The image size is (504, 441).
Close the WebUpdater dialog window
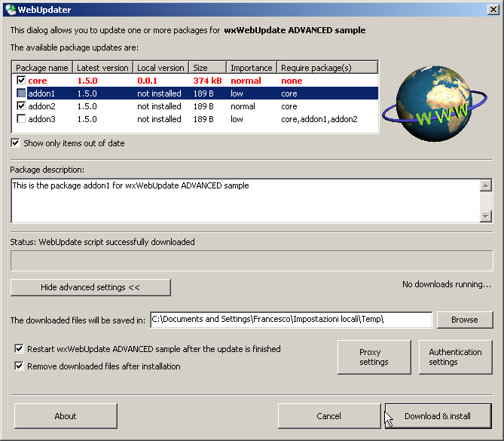click(x=491, y=9)
